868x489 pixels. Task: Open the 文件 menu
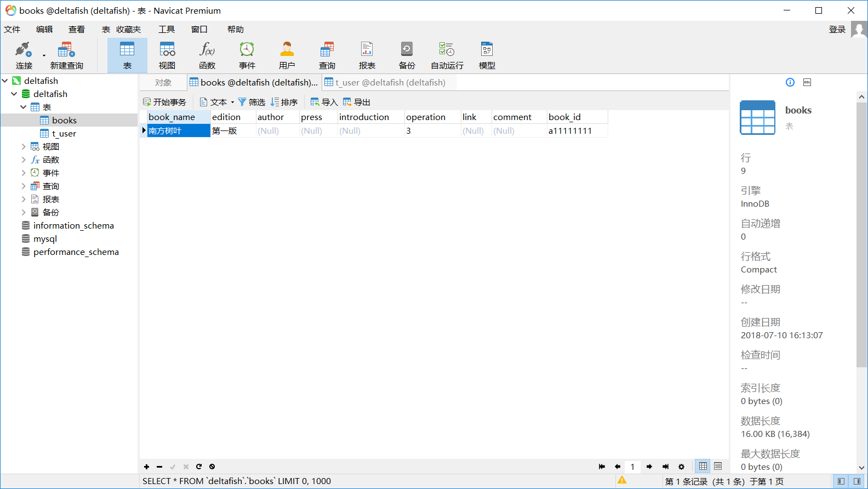(12, 30)
